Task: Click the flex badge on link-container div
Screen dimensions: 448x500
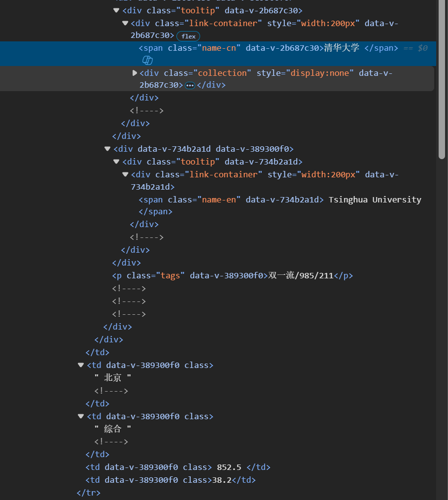Action: pos(188,36)
